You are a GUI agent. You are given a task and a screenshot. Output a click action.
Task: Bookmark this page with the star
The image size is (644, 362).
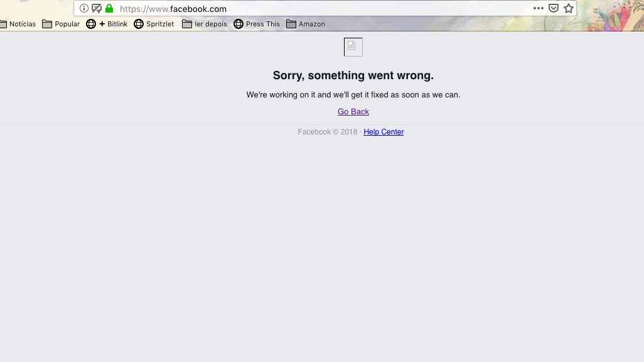click(569, 8)
